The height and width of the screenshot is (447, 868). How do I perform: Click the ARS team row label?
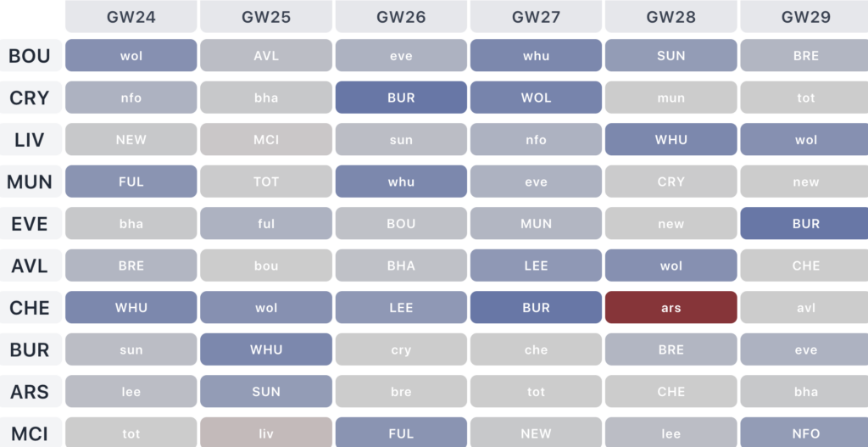[30, 392]
